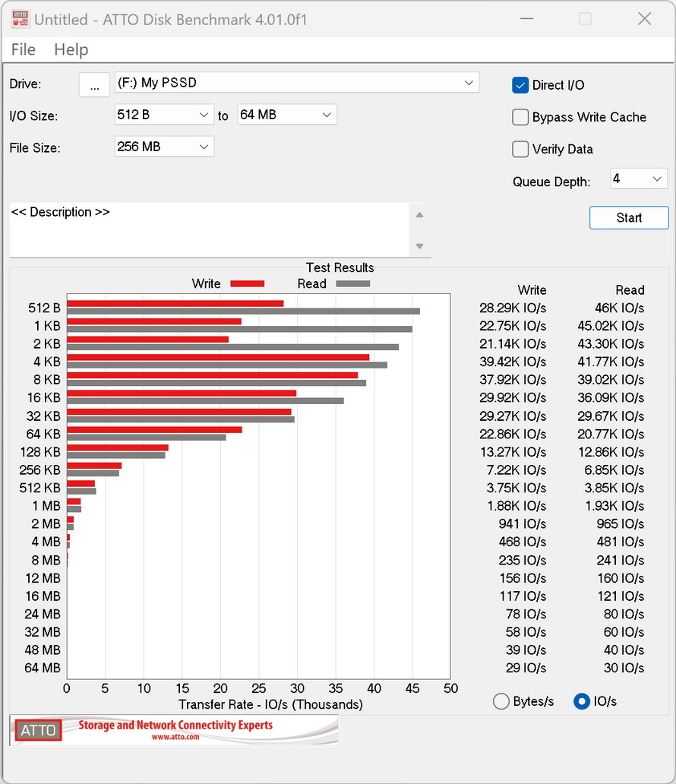
Task: Click the 46K IO/s read value
Action: coord(619,308)
